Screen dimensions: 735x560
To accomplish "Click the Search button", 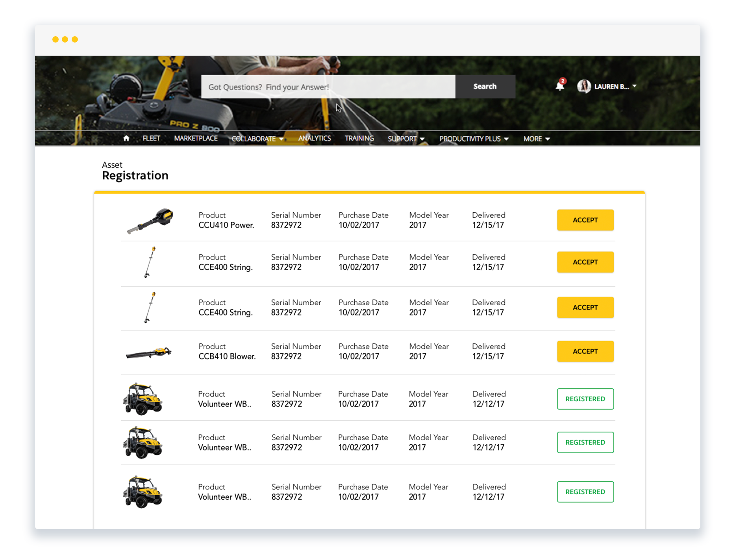I will coord(485,86).
